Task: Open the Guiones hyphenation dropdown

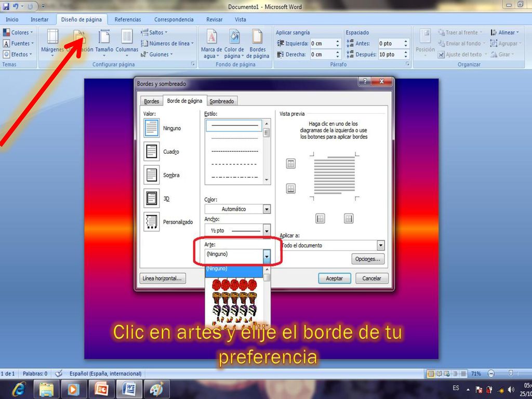Action: pyautogui.click(x=157, y=54)
